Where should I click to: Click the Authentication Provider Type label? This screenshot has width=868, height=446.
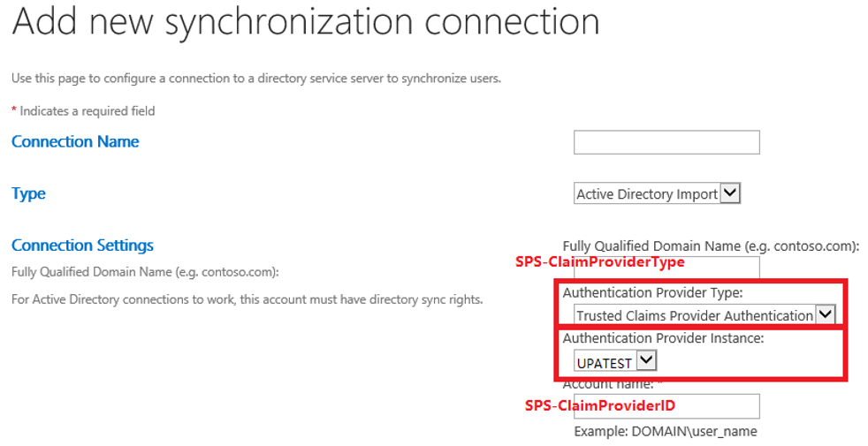pyautogui.click(x=652, y=292)
